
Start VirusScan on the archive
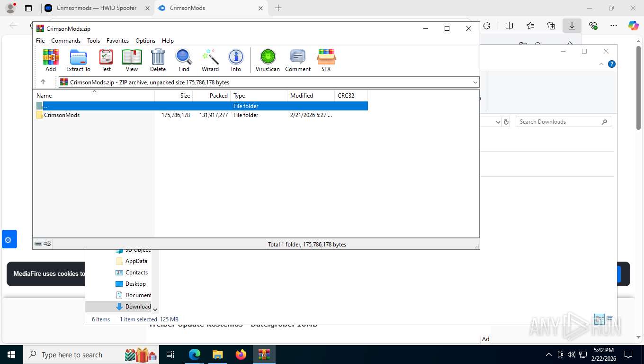coord(268,60)
